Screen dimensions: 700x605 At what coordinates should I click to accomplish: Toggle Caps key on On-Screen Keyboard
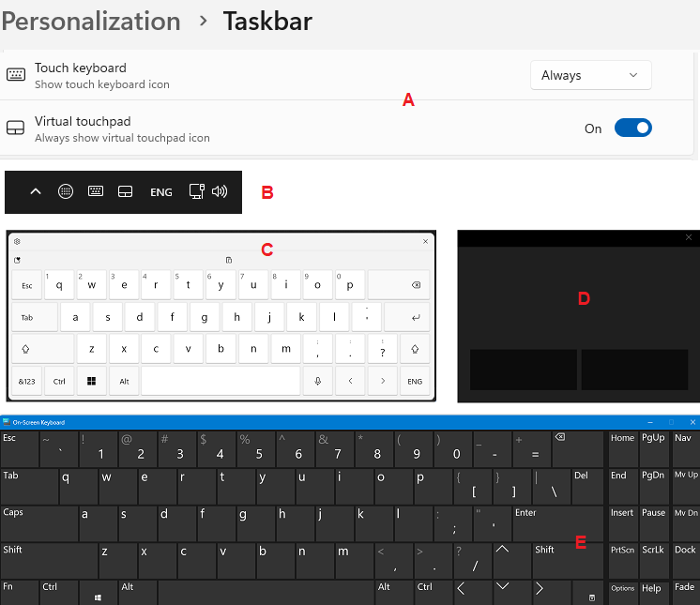point(39,523)
